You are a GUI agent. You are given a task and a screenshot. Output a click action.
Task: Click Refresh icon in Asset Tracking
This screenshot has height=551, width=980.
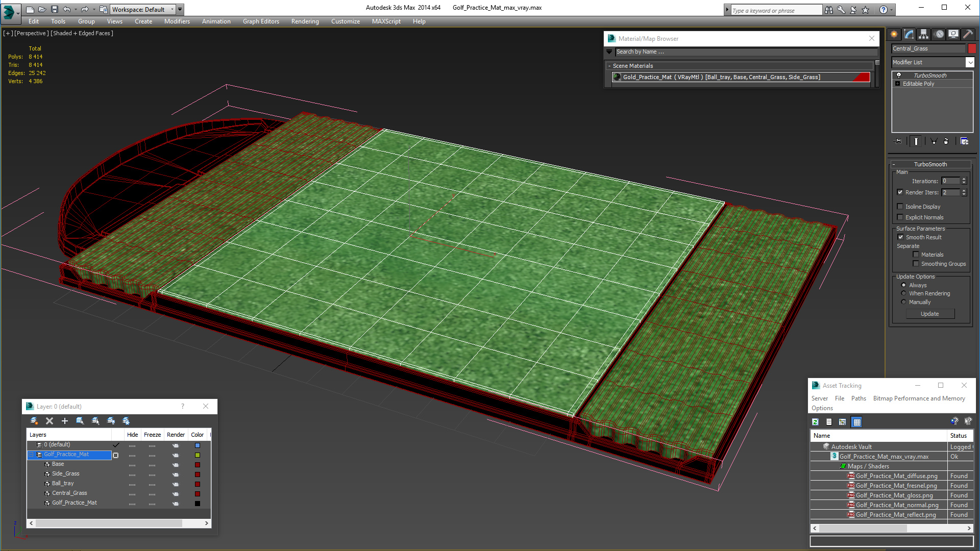[815, 422]
